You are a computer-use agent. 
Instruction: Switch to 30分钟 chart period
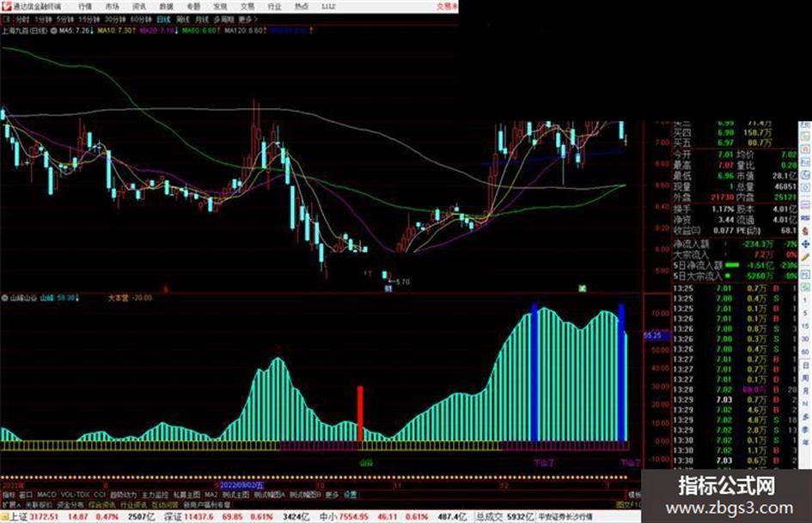[115, 19]
